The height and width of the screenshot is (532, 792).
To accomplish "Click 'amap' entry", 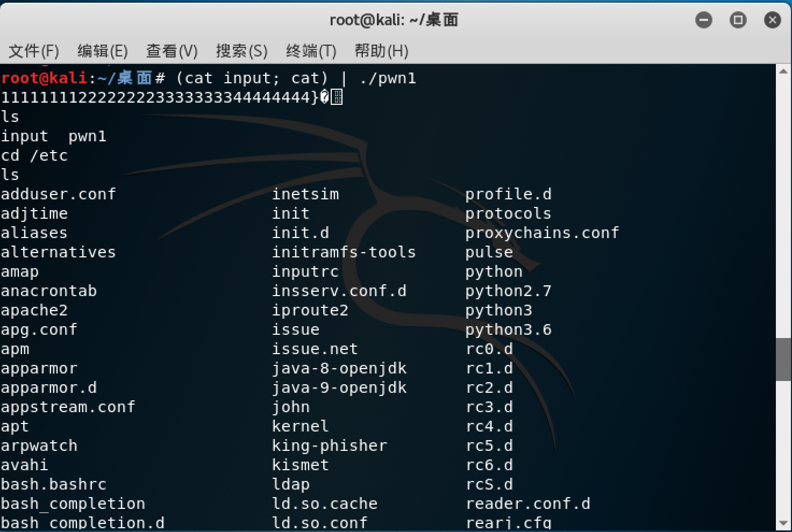I will click(20, 272).
